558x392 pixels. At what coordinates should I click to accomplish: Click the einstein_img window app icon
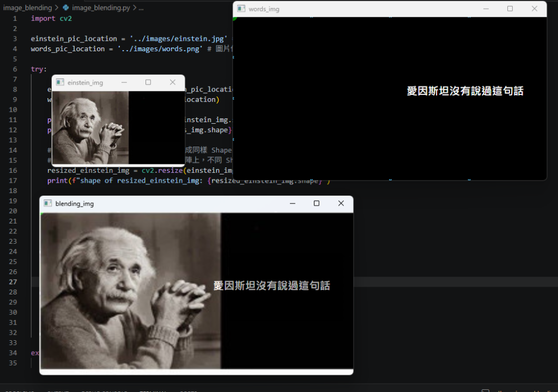(60, 82)
